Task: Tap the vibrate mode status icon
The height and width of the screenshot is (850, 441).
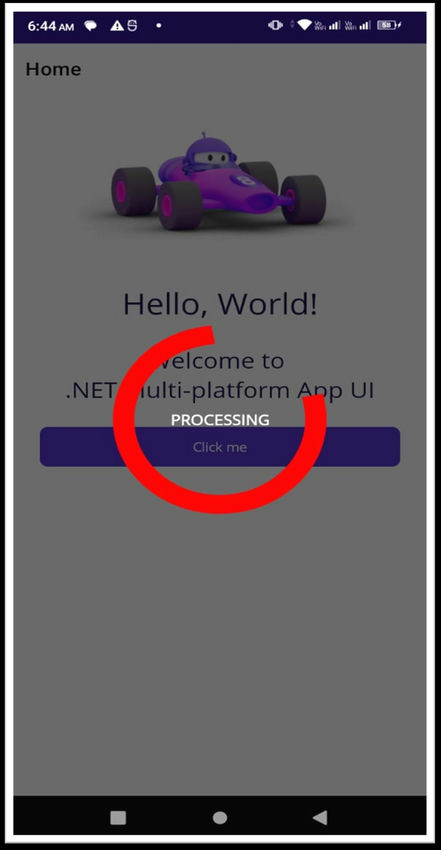Action: click(x=275, y=25)
